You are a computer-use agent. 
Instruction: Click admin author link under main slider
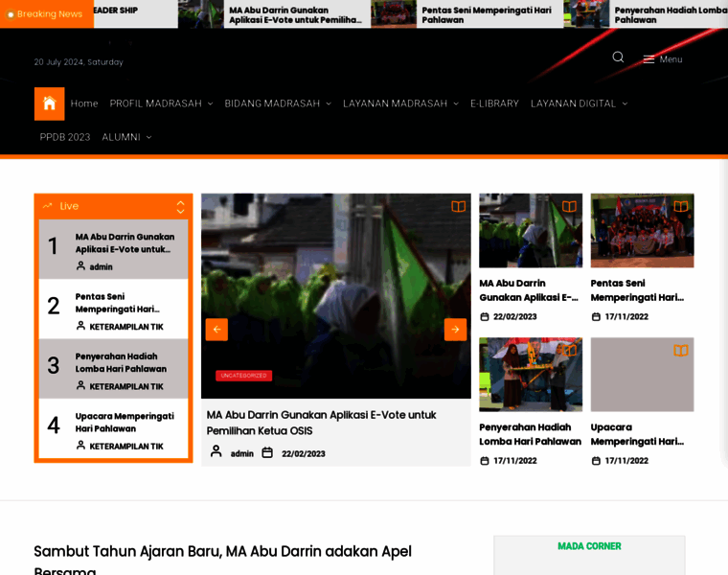point(241,453)
